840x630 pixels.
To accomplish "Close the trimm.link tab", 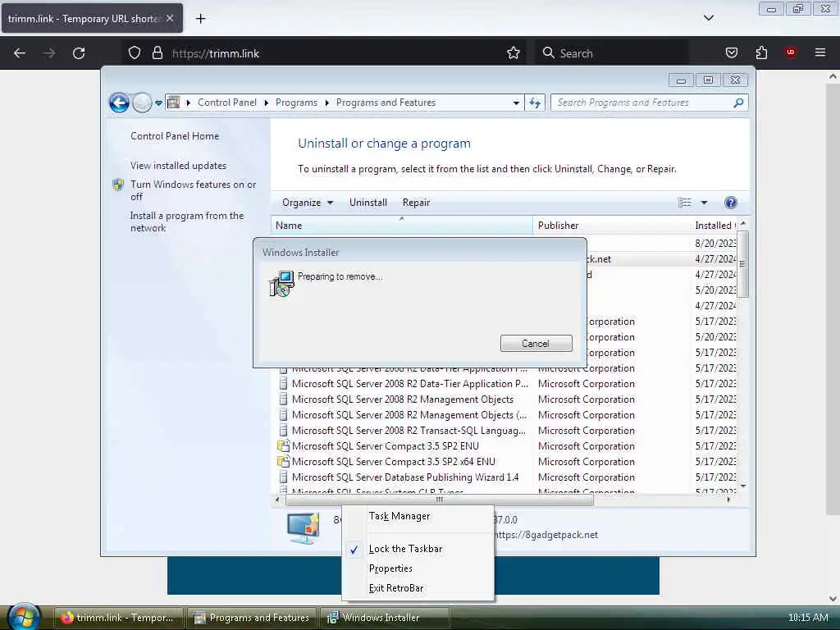I will [x=170, y=18].
